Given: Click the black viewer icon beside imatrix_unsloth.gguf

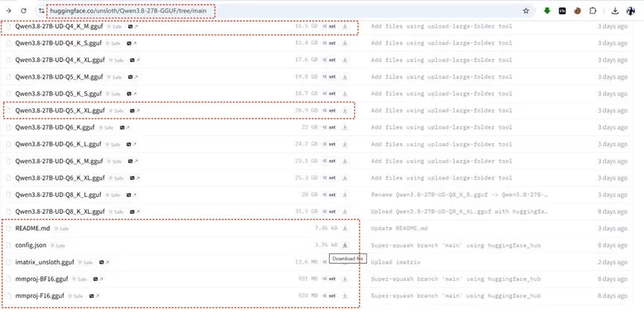Looking at the screenshot, I should (104, 262).
